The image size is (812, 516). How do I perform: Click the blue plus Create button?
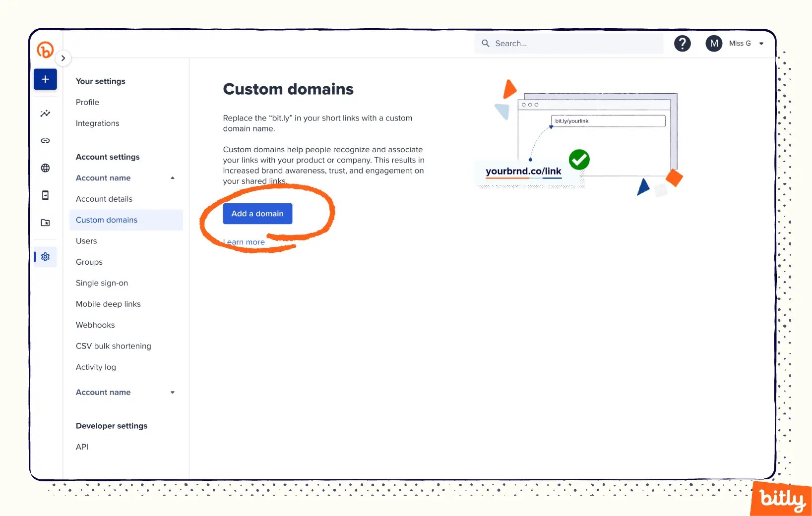(45, 79)
